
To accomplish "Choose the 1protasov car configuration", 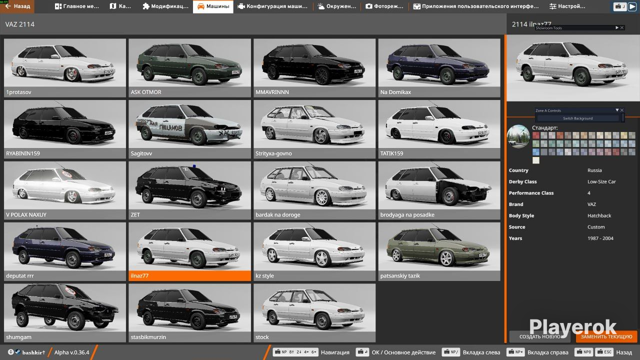I will click(65, 68).
